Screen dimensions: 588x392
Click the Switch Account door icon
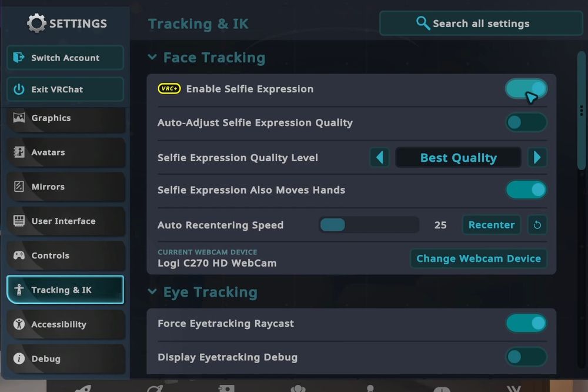point(19,58)
